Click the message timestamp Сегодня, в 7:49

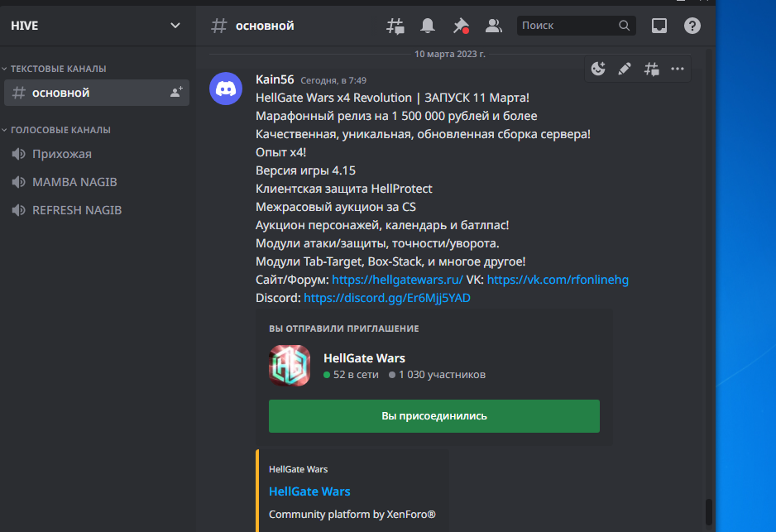(333, 80)
